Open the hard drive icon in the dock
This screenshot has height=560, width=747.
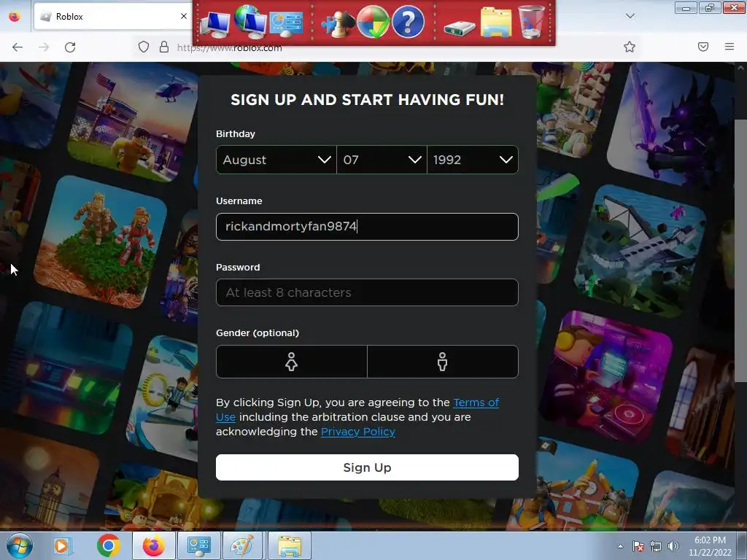(x=459, y=28)
